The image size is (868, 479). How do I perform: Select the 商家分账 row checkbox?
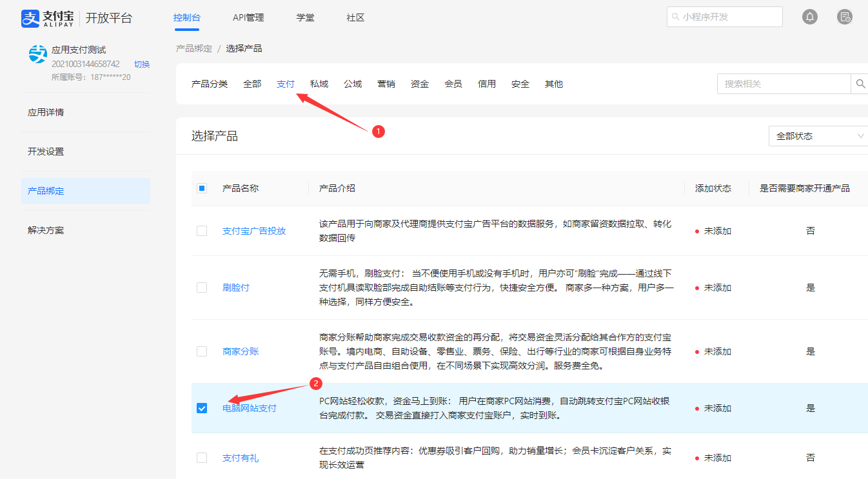tap(202, 351)
